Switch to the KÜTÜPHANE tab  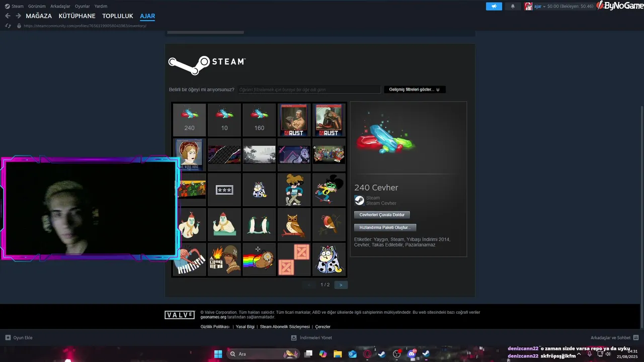77,16
